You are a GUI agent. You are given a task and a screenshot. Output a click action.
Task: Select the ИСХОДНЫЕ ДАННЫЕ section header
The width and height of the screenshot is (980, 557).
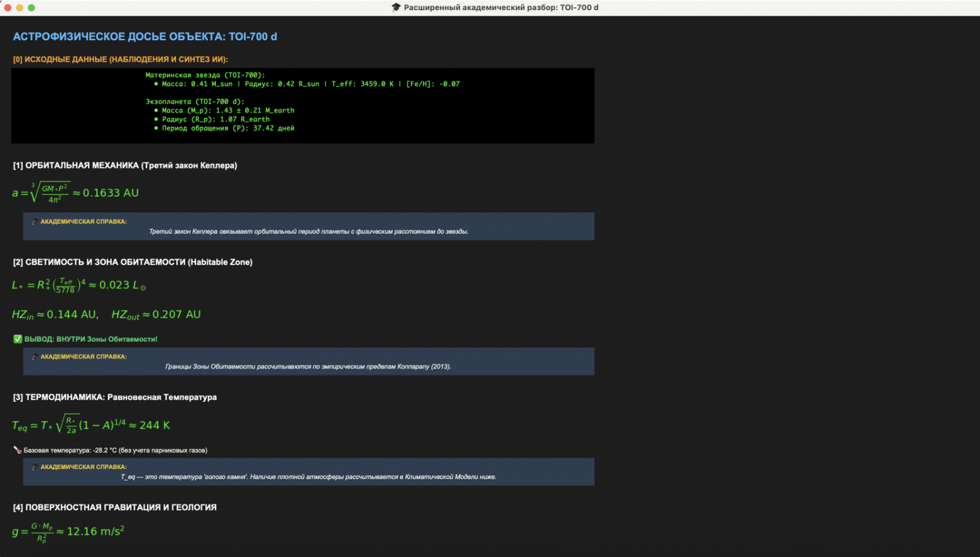click(x=120, y=59)
